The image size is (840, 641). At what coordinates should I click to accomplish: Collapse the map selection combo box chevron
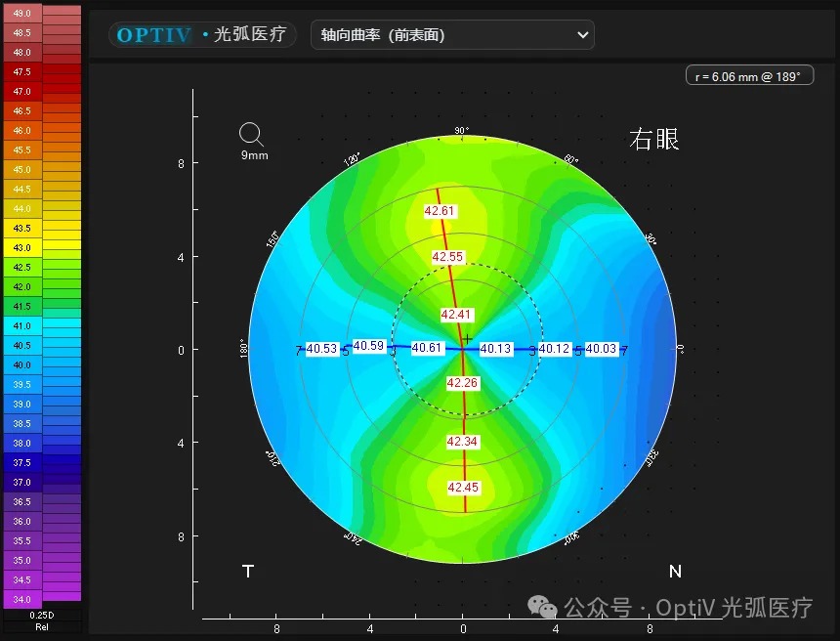click(582, 34)
